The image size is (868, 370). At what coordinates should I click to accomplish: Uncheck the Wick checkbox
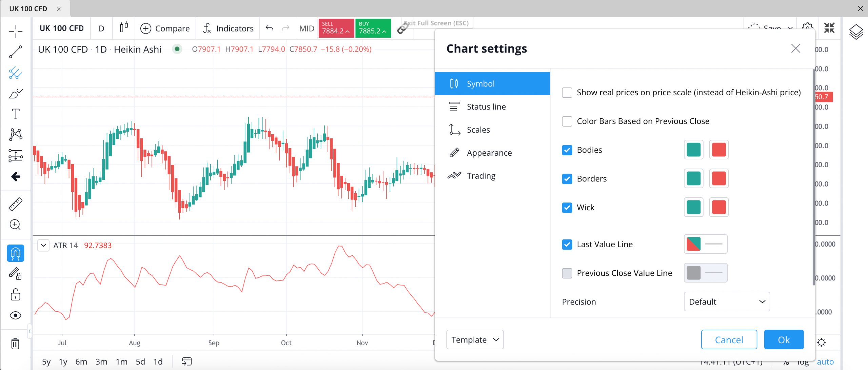point(567,208)
